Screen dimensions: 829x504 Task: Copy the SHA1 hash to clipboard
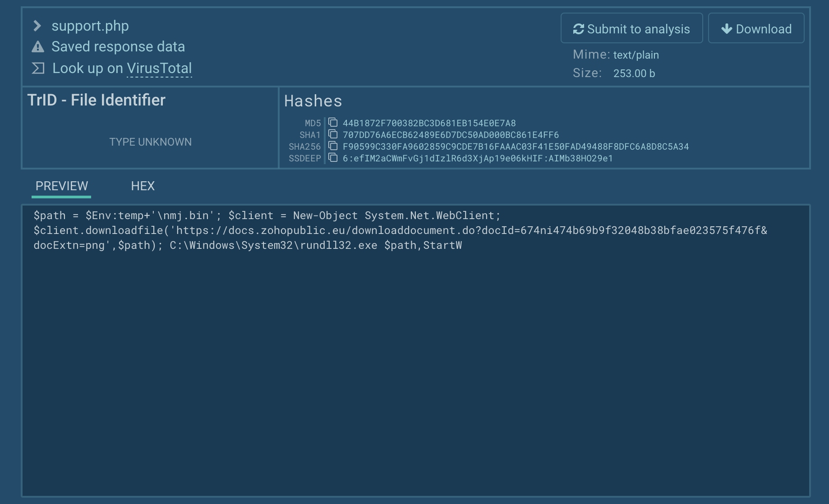333,134
